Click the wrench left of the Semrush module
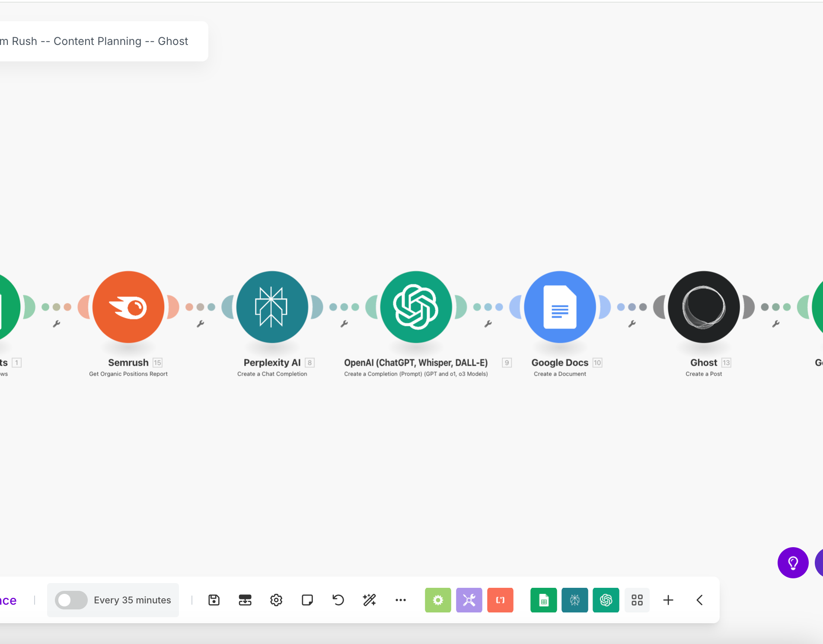Viewport: 823px width, 644px height. pos(56,324)
